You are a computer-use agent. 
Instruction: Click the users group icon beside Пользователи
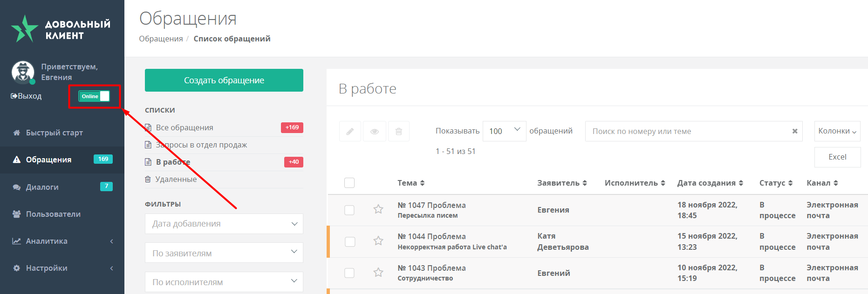17,214
